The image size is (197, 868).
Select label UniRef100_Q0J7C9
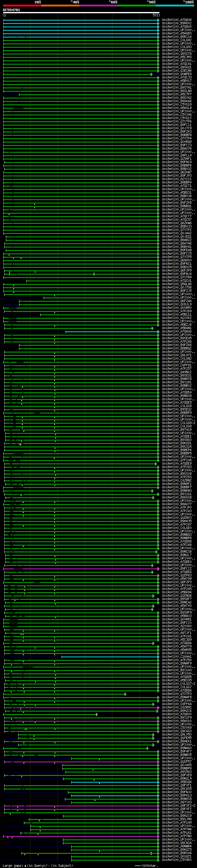click(x=177, y=128)
